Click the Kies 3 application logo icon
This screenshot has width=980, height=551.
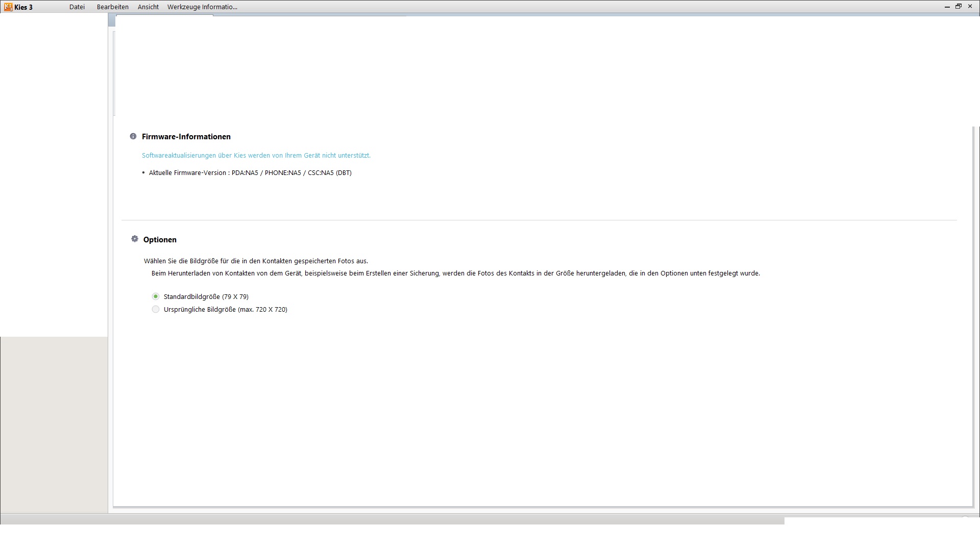tap(8, 7)
